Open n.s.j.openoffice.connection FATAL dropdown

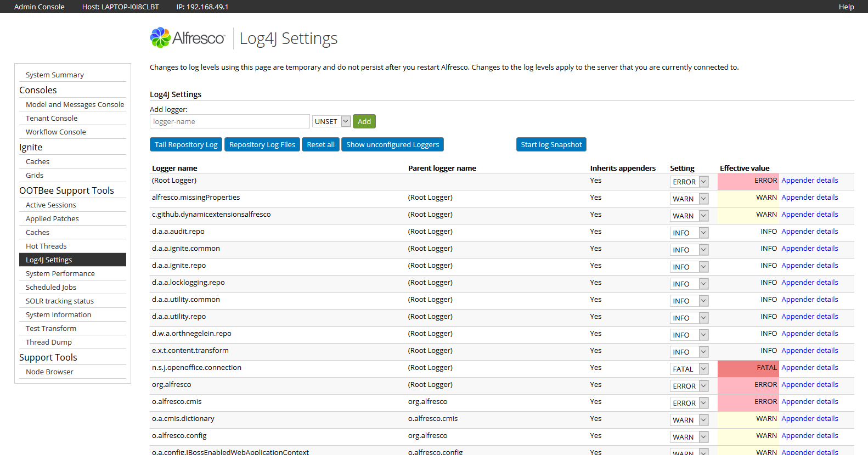(x=689, y=369)
